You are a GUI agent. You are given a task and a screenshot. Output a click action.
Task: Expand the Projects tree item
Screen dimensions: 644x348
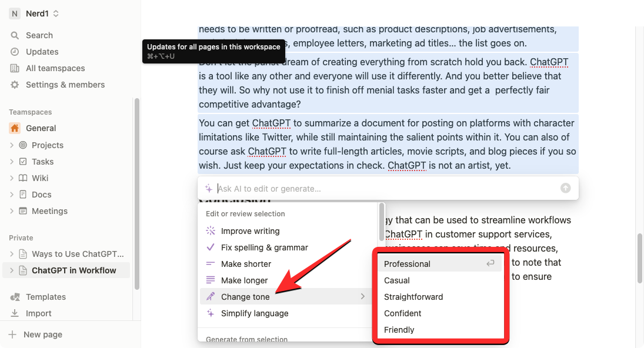tap(12, 145)
